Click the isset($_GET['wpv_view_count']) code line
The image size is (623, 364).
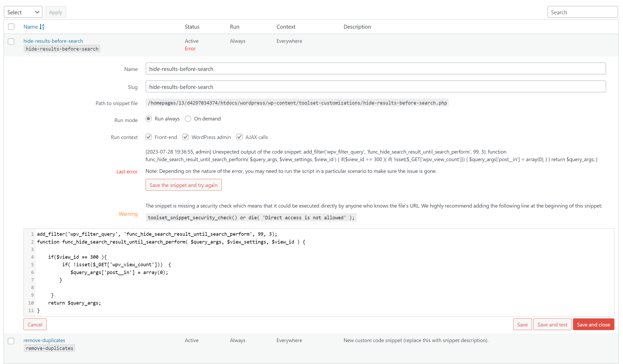(117, 264)
